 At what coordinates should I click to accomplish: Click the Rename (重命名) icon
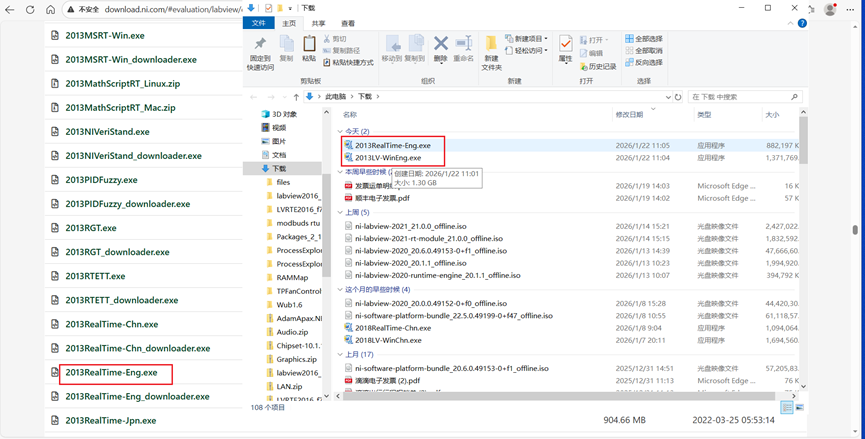click(x=463, y=44)
